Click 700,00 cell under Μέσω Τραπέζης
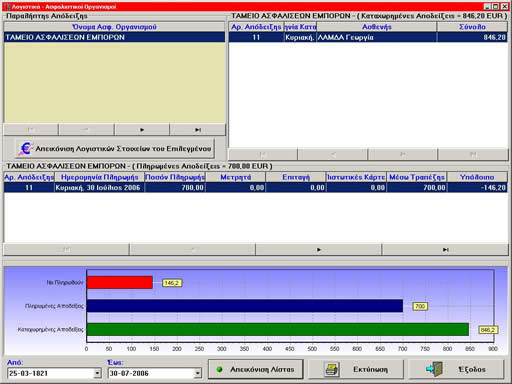The height and width of the screenshot is (384, 512). tap(417, 188)
